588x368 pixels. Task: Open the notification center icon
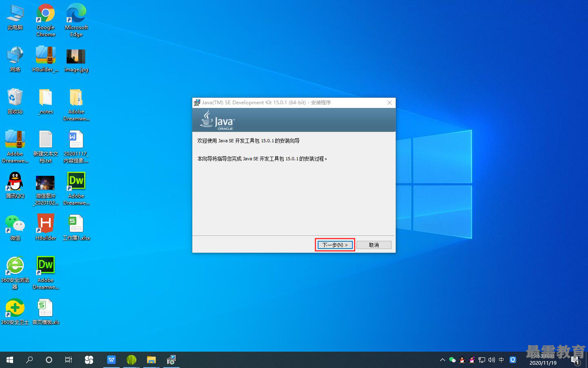pos(575,360)
